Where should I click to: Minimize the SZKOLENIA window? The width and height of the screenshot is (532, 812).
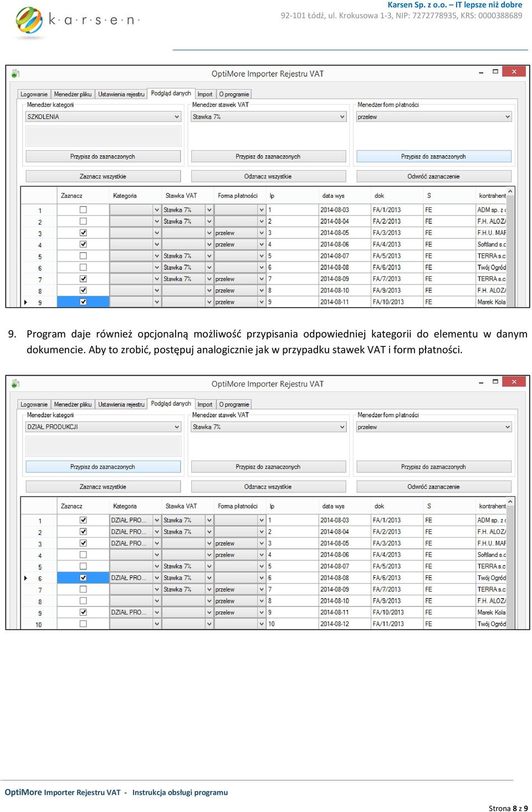(x=480, y=72)
